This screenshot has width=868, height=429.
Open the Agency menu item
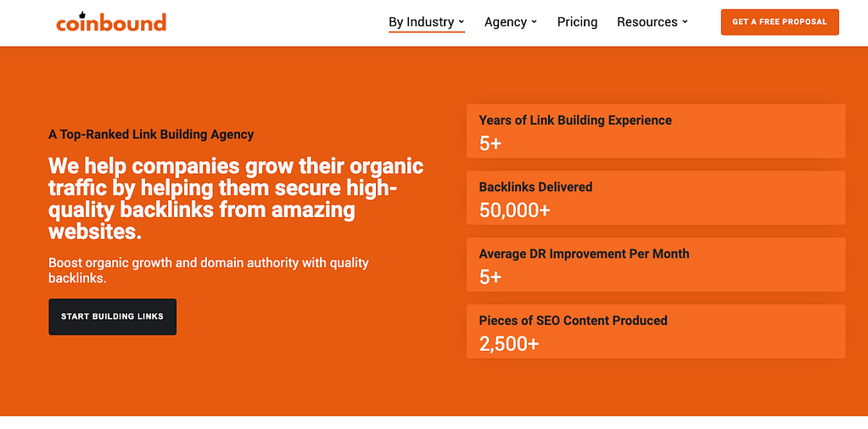click(506, 22)
